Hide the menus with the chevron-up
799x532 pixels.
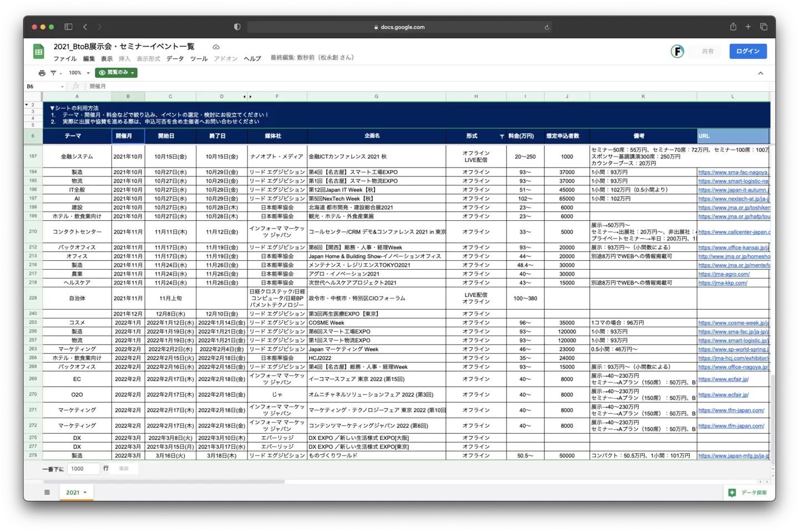(x=761, y=73)
